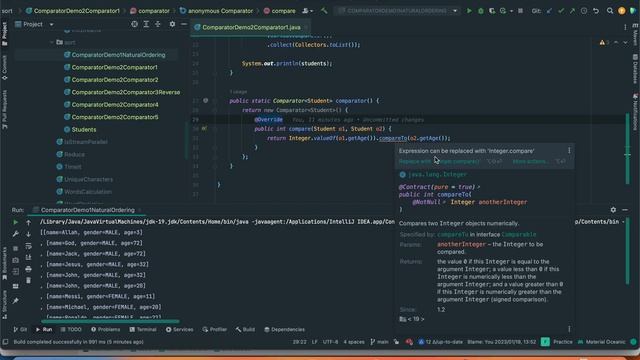Stop the running process in top toolbar

point(520,11)
